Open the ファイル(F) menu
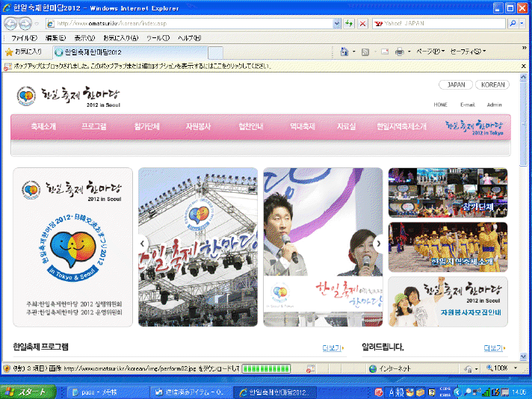This screenshot has width=532, height=399. pos(24,38)
